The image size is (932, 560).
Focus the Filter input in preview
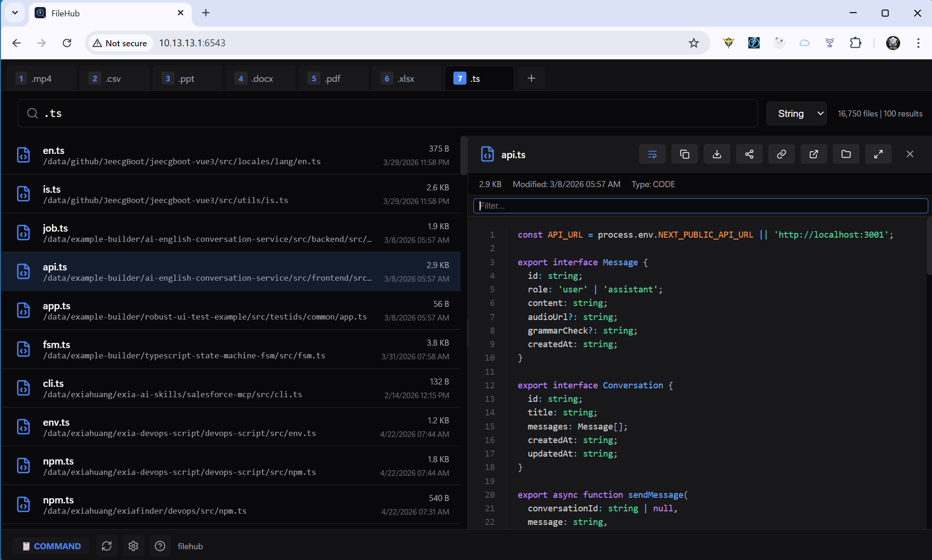click(700, 206)
